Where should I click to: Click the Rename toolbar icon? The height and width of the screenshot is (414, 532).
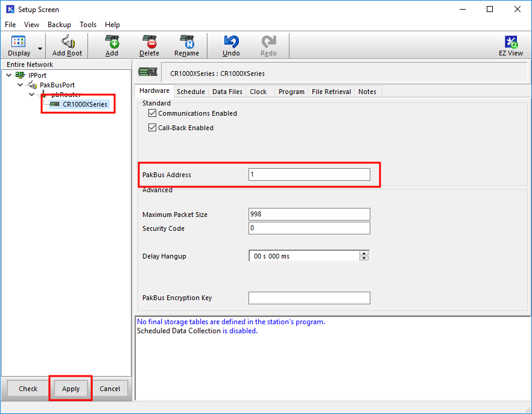click(186, 42)
